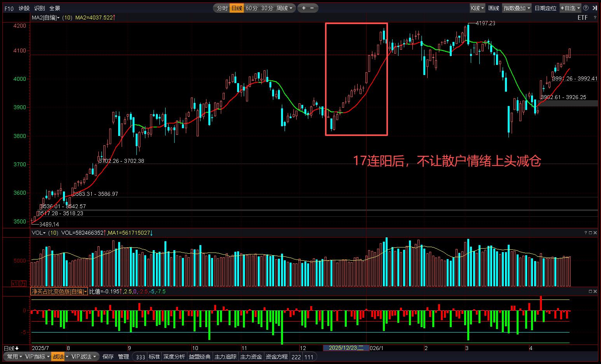Open help for the VOL panel
The height and width of the screenshot is (364, 601).
coord(586,233)
